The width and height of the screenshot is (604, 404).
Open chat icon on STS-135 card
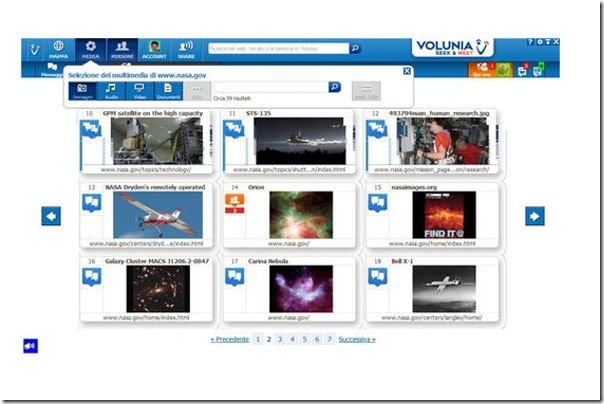pos(235,129)
